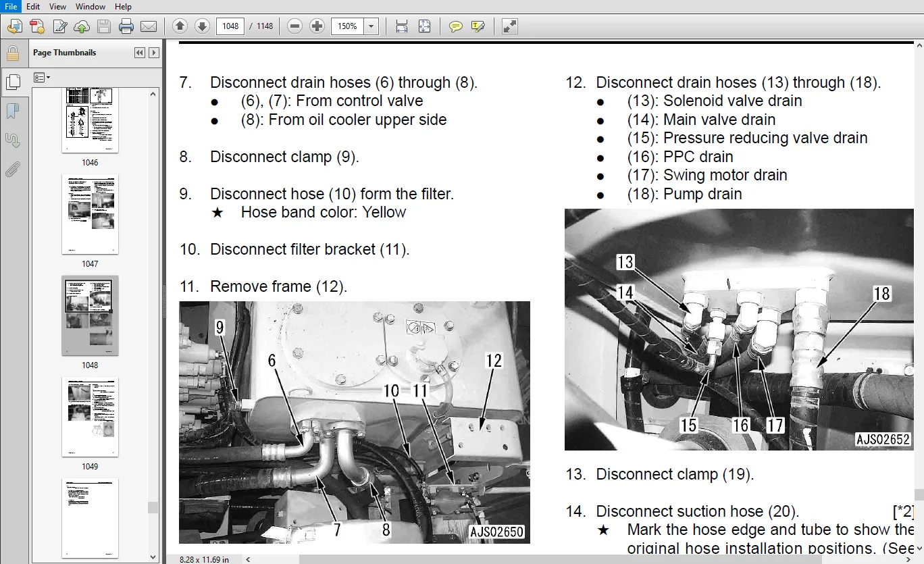Click text '(16): PPC drain'
This screenshot has height=564, width=924.
pyautogui.click(x=680, y=157)
